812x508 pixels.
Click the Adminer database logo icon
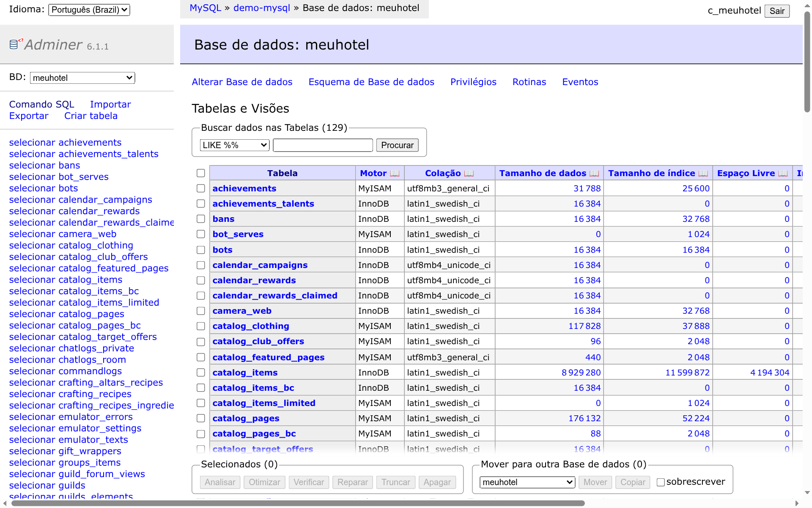(15, 44)
